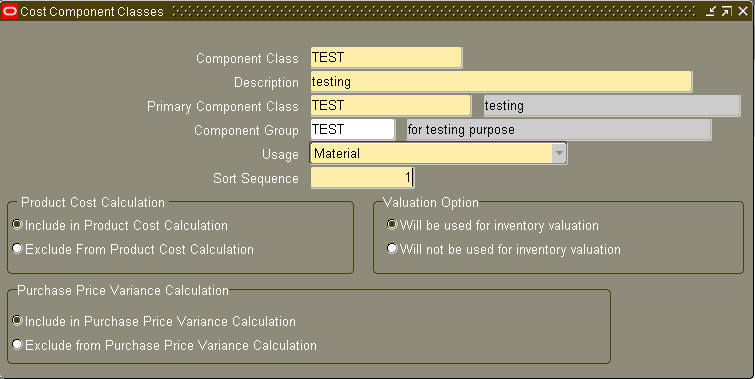Click the 'for testing purpose' description box
The height and width of the screenshot is (379, 755).
coord(559,130)
